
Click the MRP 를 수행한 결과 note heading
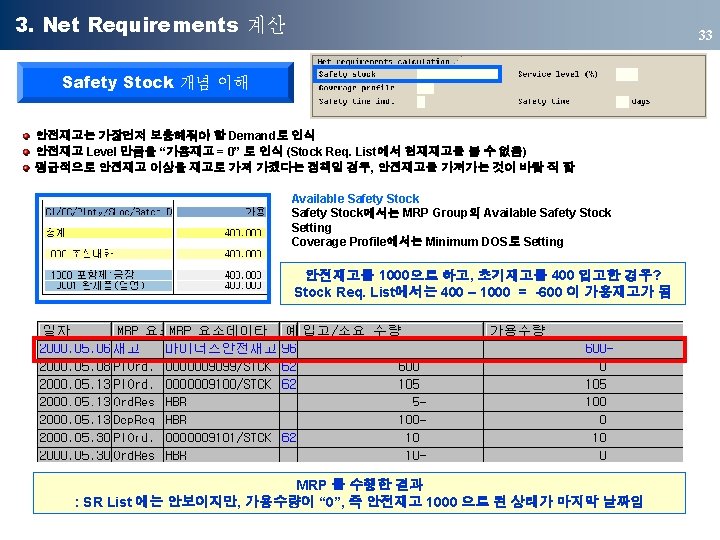360,484
